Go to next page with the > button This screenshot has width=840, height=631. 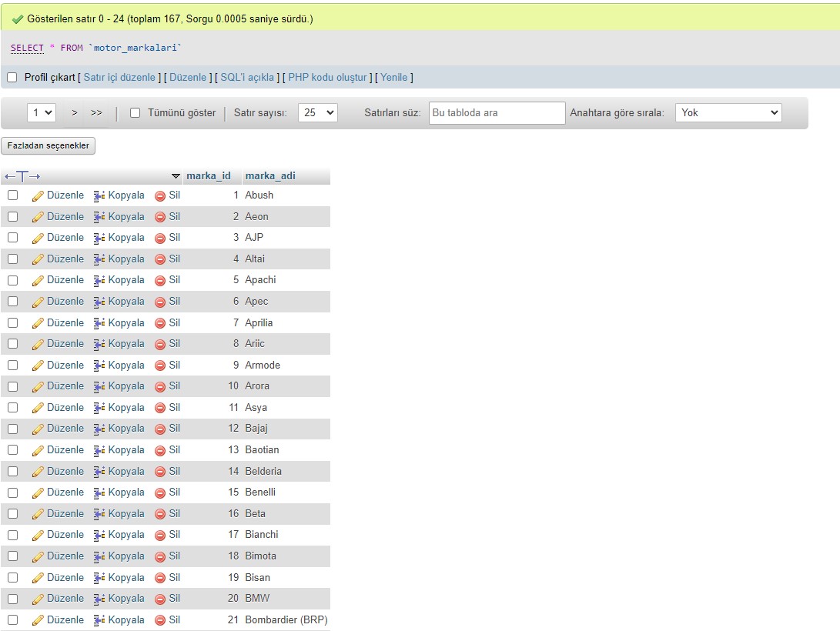point(75,113)
